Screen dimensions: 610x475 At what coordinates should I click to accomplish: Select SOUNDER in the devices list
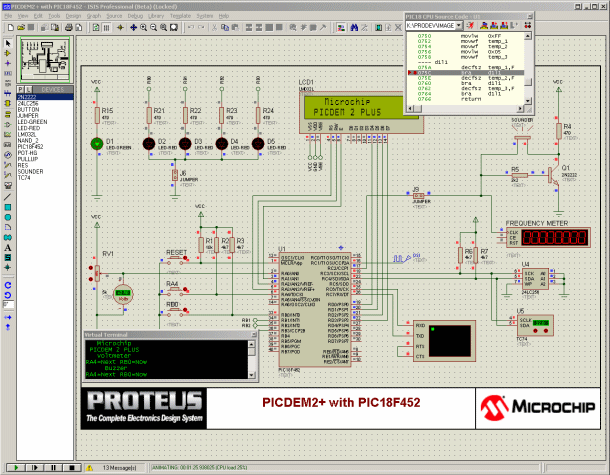click(x=45, y=172)
